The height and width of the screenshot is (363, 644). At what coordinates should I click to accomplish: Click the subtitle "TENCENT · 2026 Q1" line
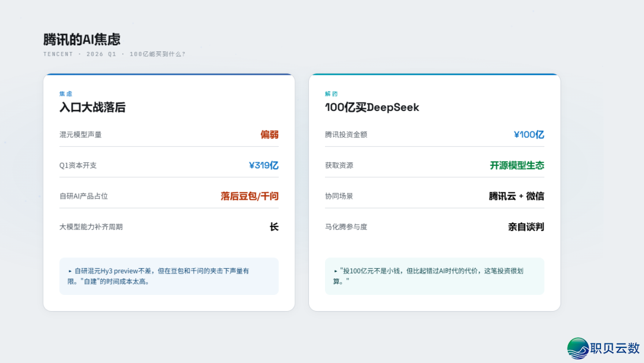click(114, 54)
